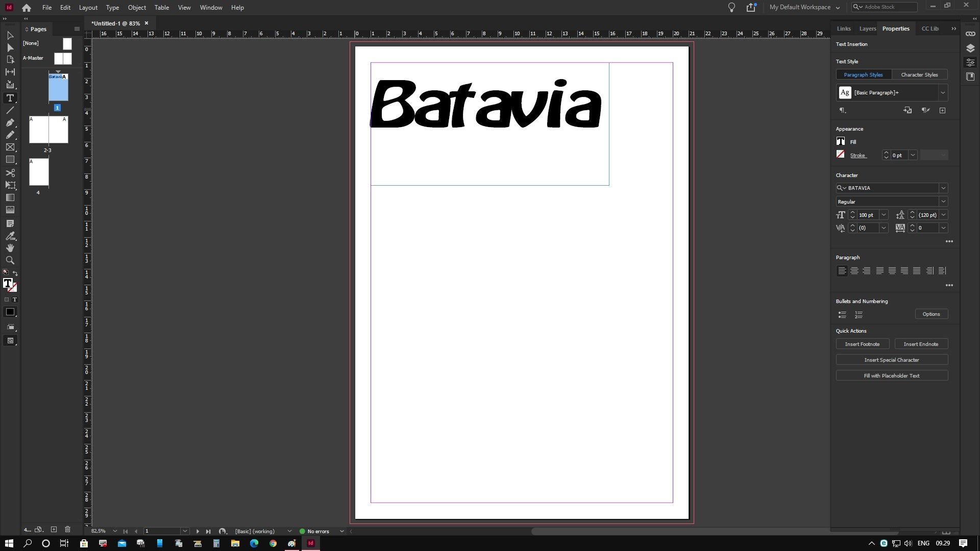The height and width of the screenshot is (551, 980).
Task: Set paragraph alignment to Align left
Action: click(842, 271)
